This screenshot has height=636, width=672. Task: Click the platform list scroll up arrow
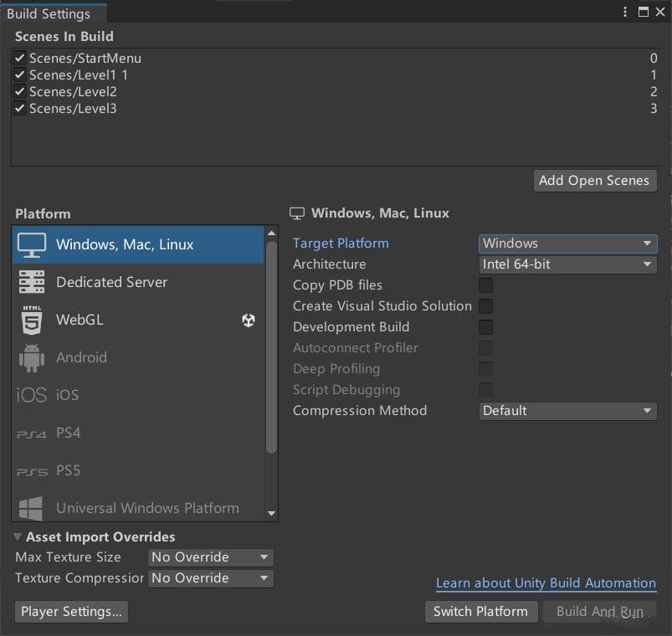(x=271, y=233)
